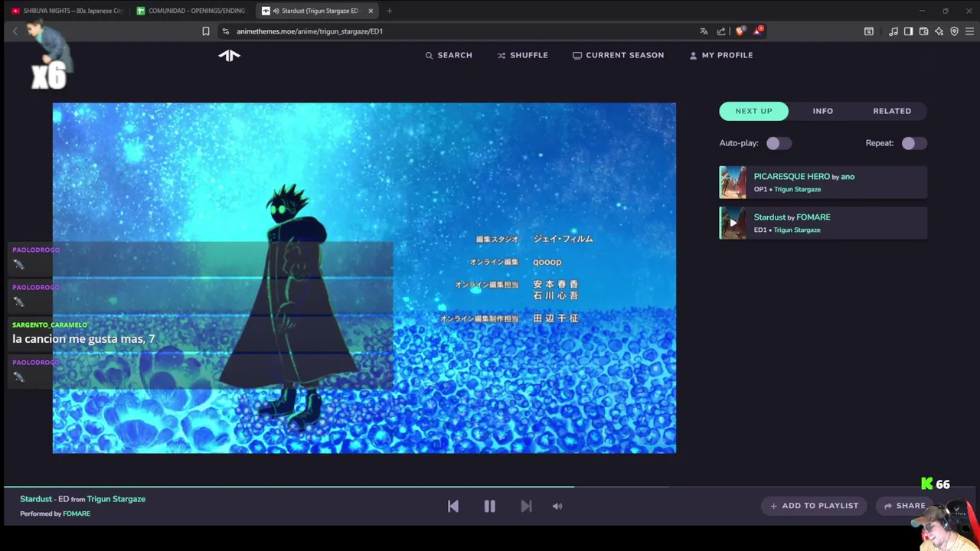This screenshot has width=980, height=551.
Task: Click the Stardust ED1 playing thumbnail
Action: coord(733,223)
